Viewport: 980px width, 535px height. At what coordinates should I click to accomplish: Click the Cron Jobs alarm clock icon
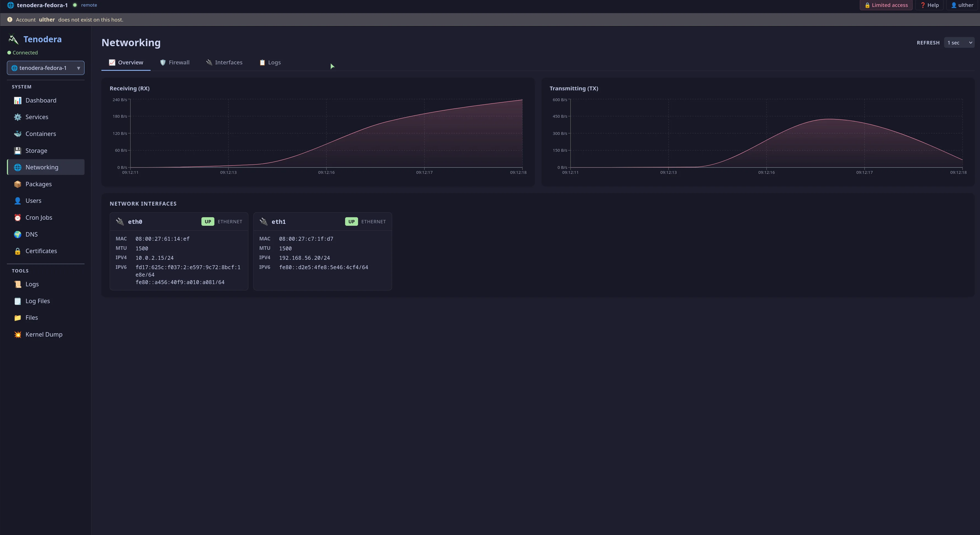click(17, 218)
